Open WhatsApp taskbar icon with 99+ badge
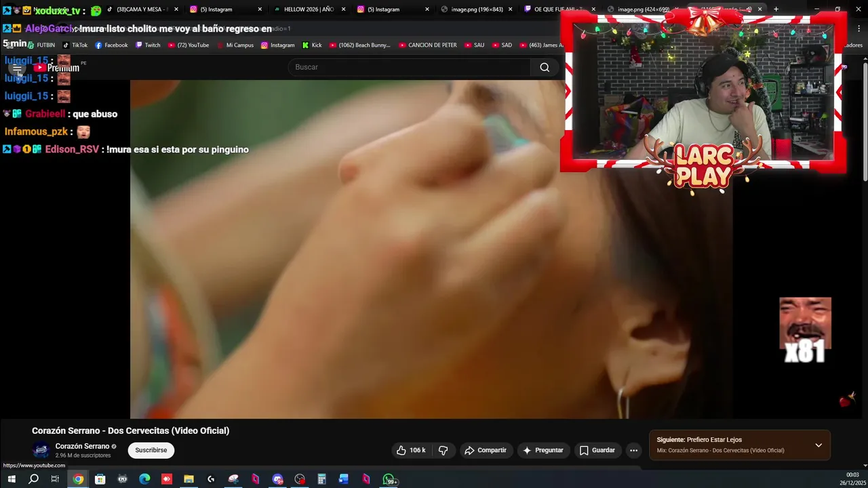This screenshot has width=868, height=488. tap(389, 480)
